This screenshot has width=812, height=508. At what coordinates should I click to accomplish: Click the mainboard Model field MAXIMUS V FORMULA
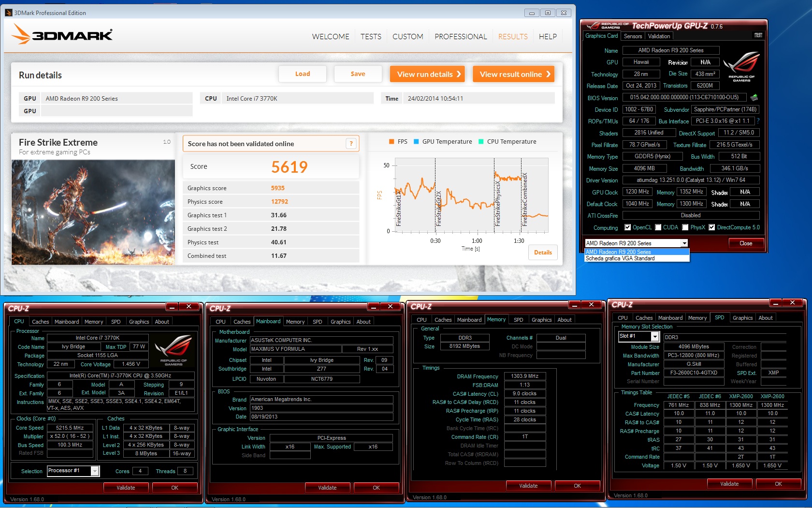(x=296, y=349)
